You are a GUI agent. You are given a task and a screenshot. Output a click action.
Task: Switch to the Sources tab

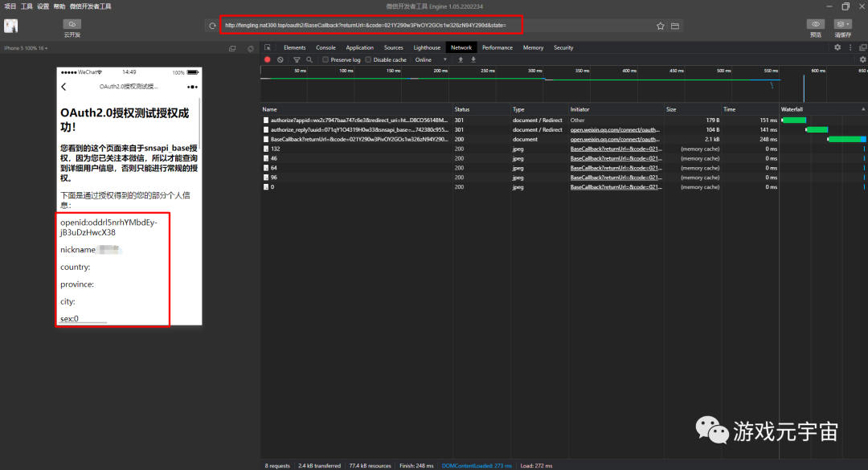394,47
